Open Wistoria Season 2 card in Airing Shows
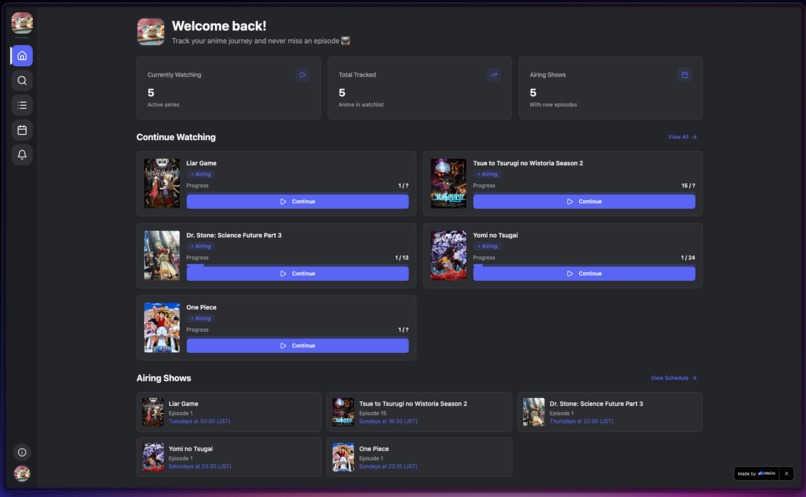The image size is (806, 497). click(419, 412)
